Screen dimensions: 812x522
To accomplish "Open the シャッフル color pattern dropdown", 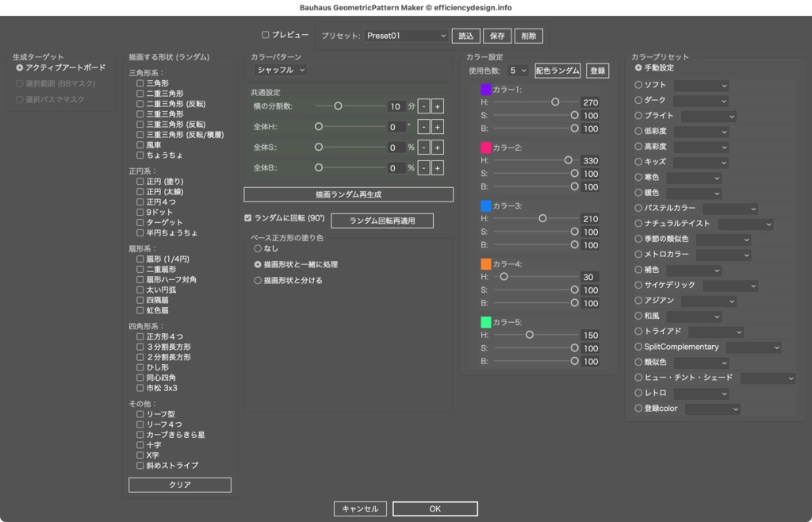I will tap(281, 70).
